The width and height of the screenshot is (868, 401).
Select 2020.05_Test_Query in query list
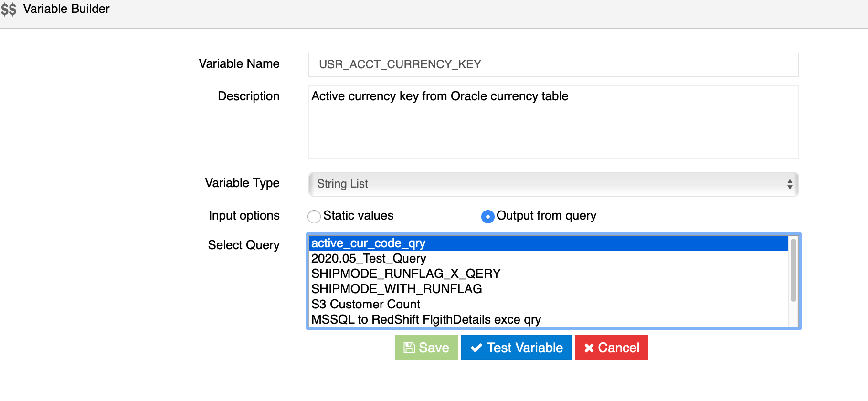tap(549, 259)
